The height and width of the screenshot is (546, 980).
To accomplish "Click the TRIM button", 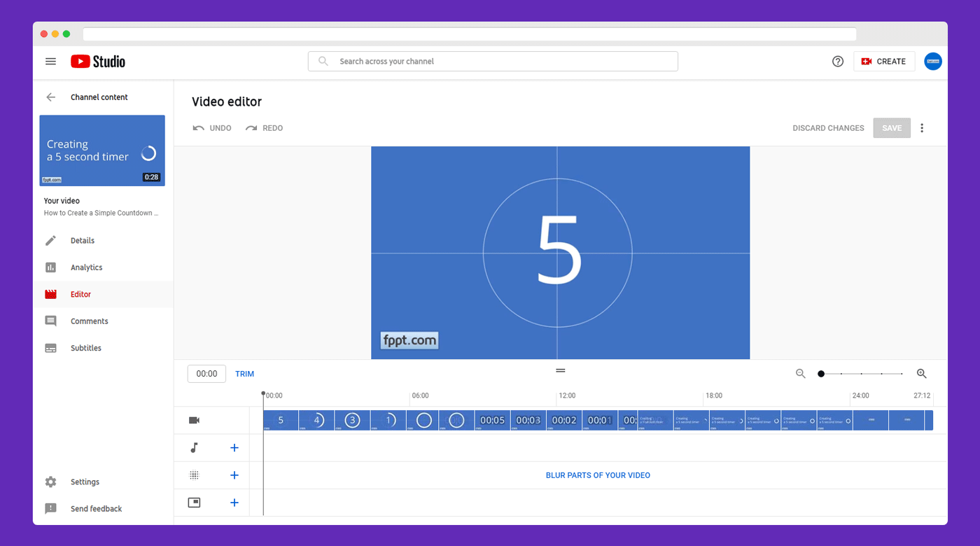I will click(x=244, y=374).
